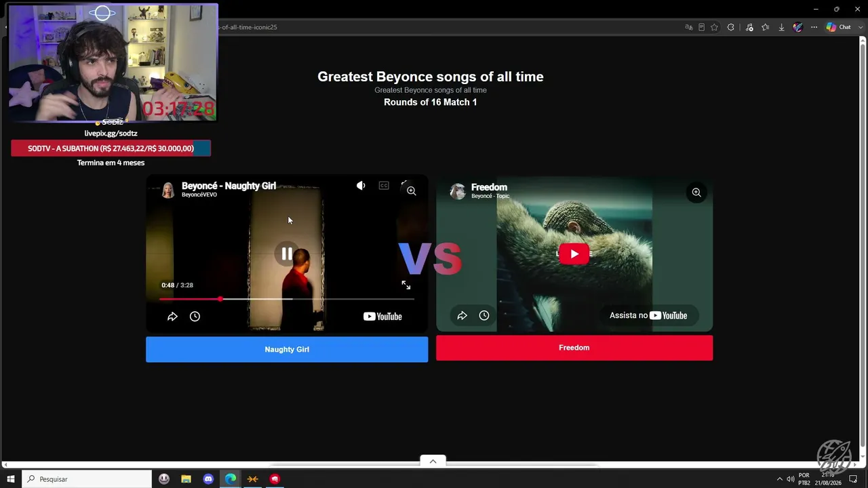
Task: Open the system volume control
Action: 790,479
